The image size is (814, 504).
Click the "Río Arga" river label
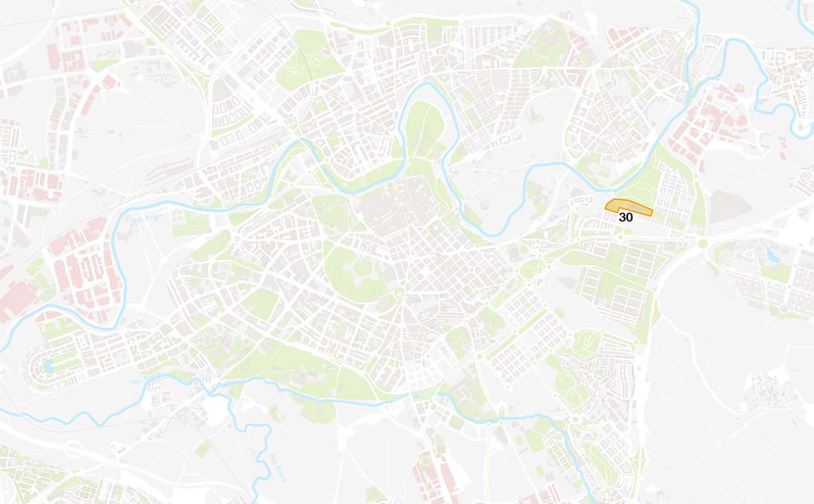point(142,218)
